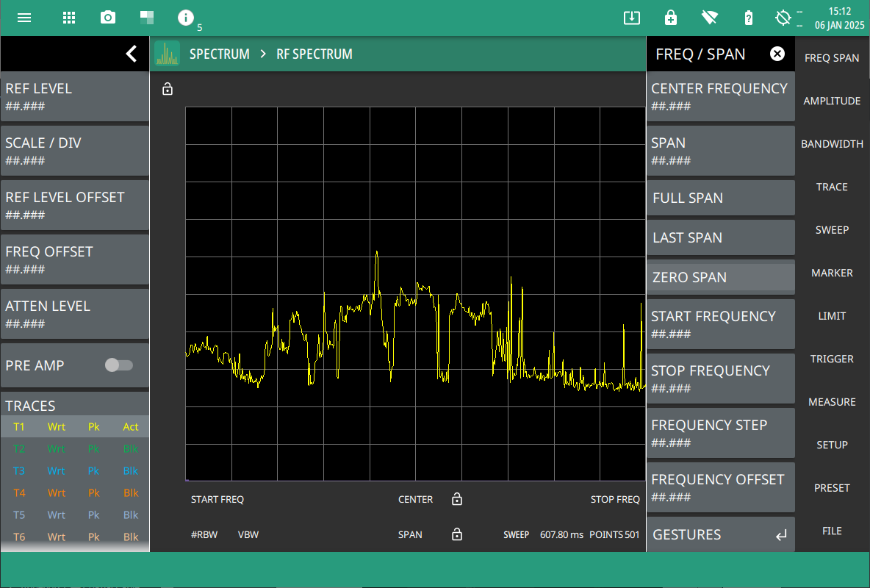This screenshot has width=870, height=588.
Task: Open the applications grid icon
Action: click(x=69, y=18)
